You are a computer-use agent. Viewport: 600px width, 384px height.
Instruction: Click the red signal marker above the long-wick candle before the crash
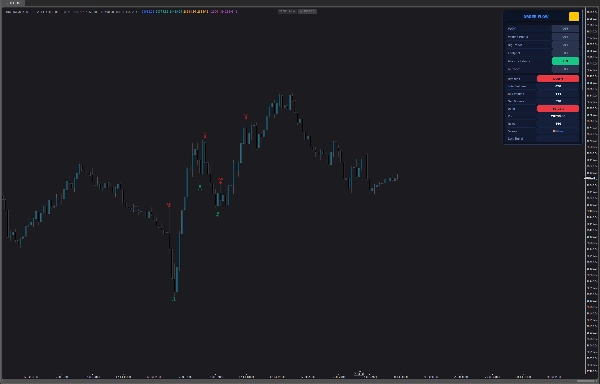click(169, 205)
